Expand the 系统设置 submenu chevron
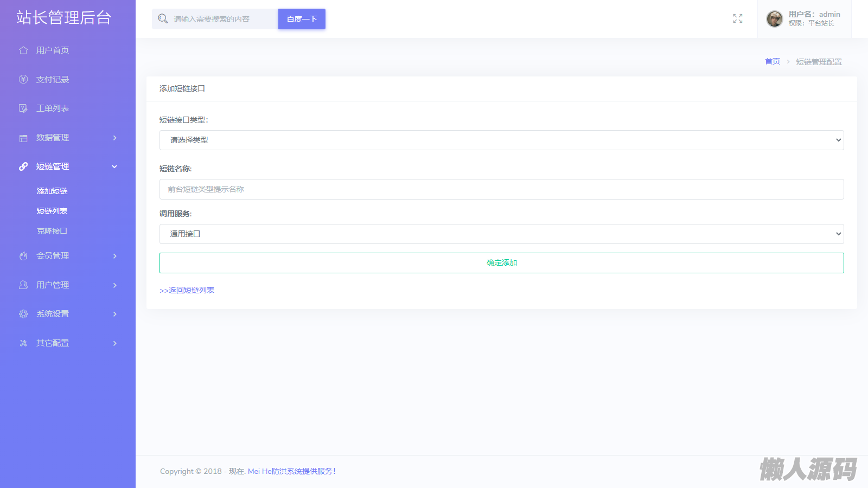Screen dimensions: 868x488 coord(114,314)
